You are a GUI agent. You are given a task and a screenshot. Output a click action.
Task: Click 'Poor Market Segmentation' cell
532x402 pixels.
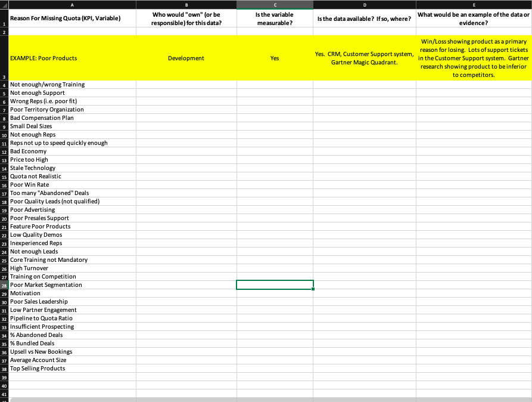click(x=72, y=285)
